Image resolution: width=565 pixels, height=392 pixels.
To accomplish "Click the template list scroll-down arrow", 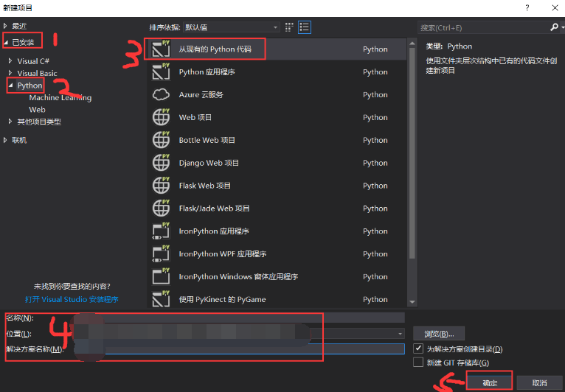I will tap(412, 302).
